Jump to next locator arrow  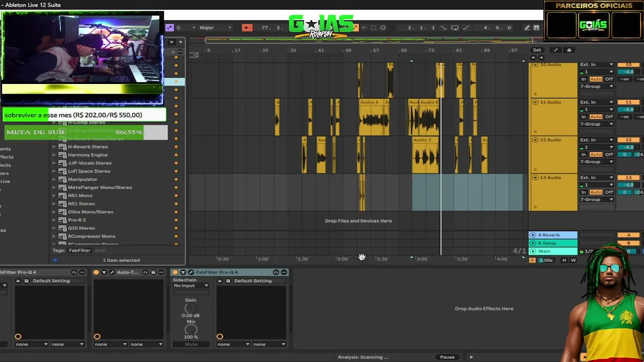tap(541, 57)
